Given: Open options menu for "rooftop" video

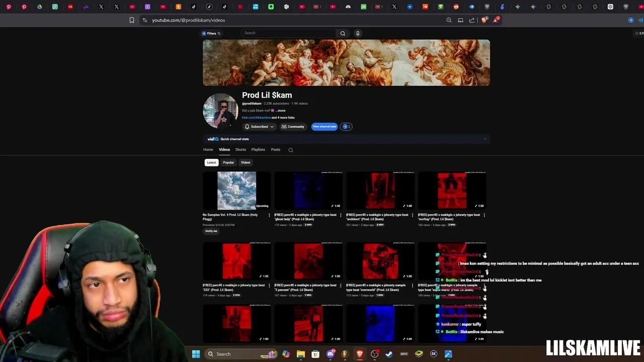Looking at the screenshot, I should click(484, 215).
